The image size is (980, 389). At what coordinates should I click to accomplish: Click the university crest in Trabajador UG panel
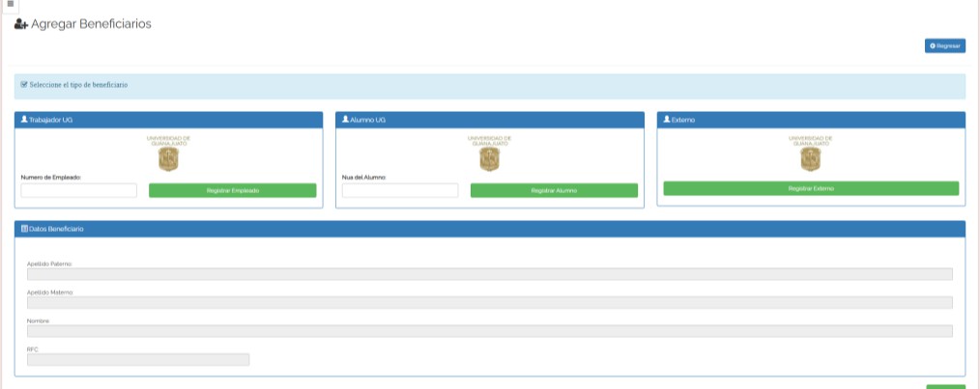(168, 159)
